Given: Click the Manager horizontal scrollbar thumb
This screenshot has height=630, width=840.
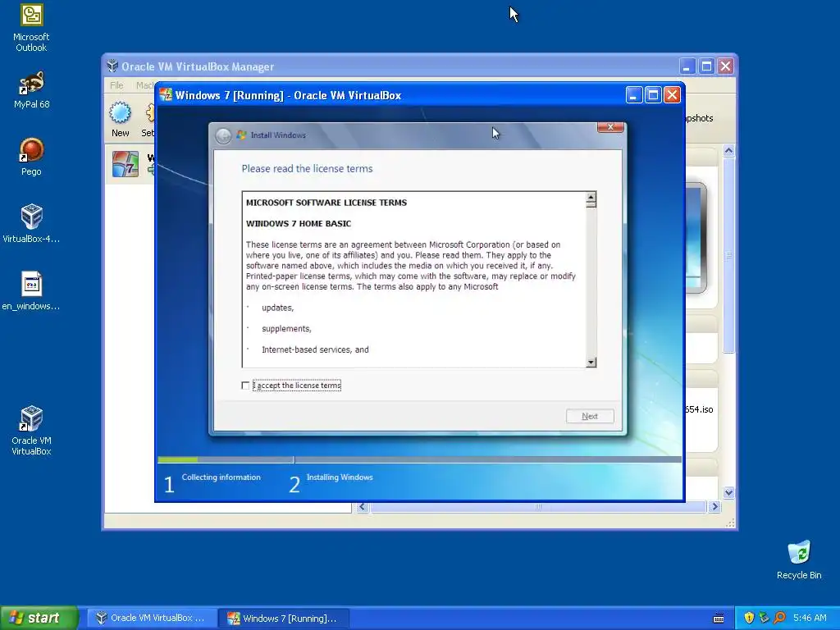Looking at the screenshot, I should [538, 507].
